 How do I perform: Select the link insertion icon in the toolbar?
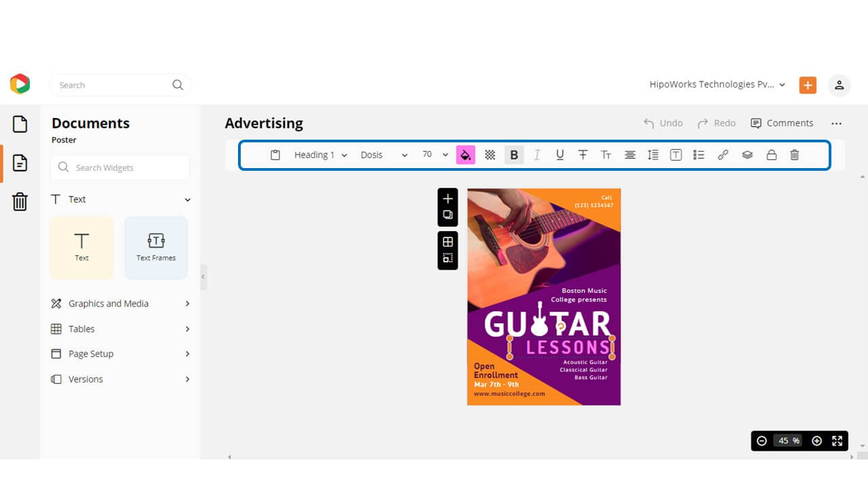pos(722,155)
